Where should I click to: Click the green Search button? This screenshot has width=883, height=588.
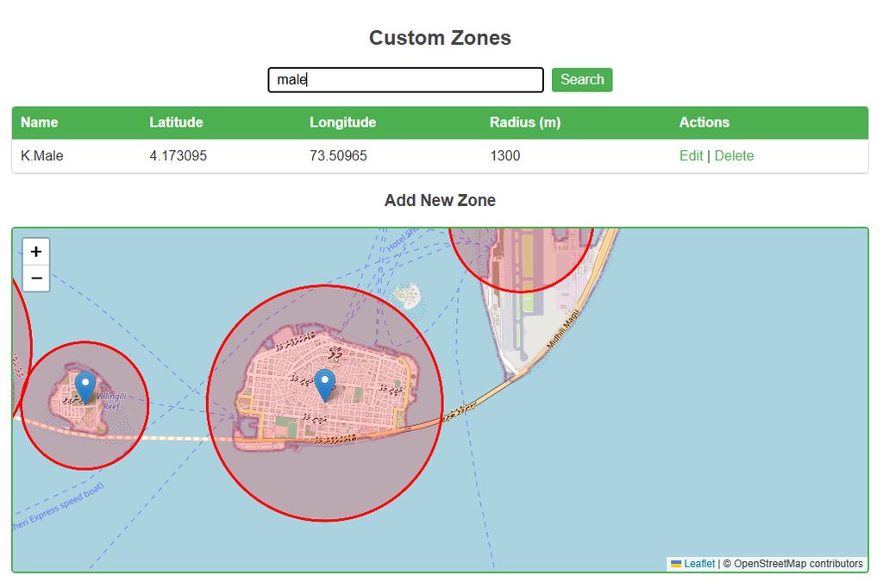pyautogui.click(x=582, y=79)
